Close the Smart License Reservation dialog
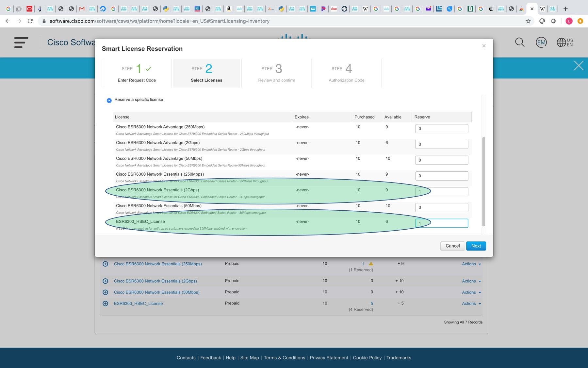588x368 pixels. point(484,46)
